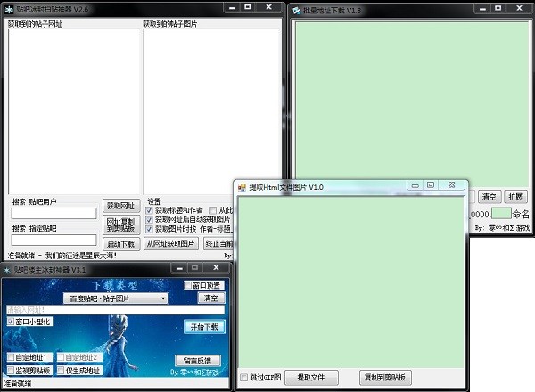Minimize the 批量地址下载 V1.8 window
The image size is (535, 392).
click(482, 9)
